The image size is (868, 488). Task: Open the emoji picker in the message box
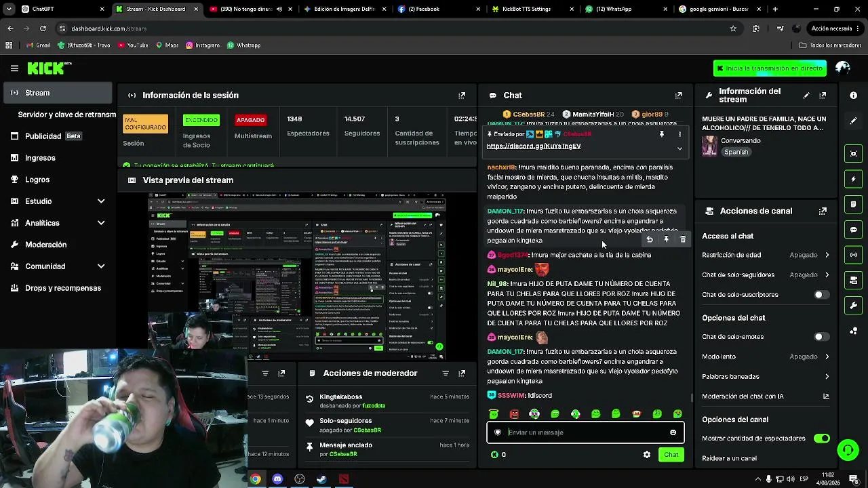(x=673, y=432)
